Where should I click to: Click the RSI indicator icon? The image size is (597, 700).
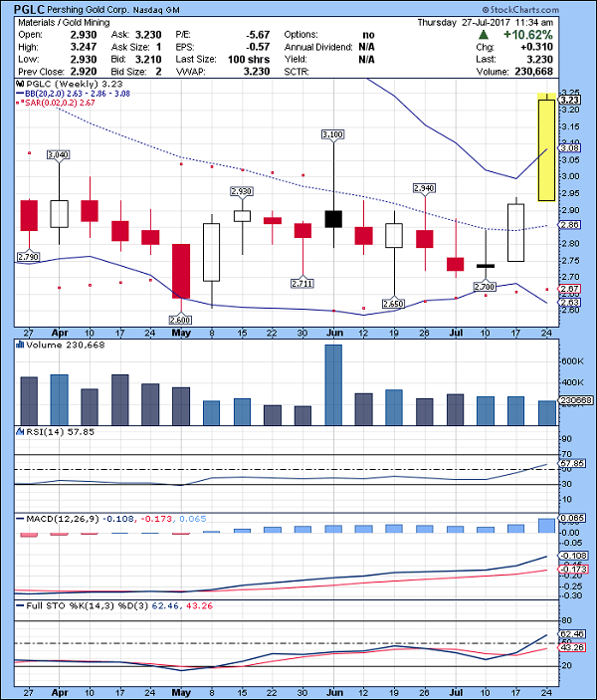[x=20, y=431]
